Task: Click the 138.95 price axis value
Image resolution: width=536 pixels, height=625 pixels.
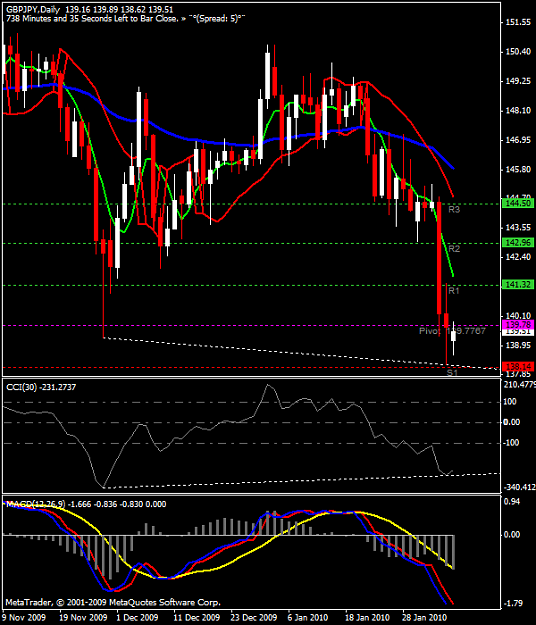Action: 518,345
